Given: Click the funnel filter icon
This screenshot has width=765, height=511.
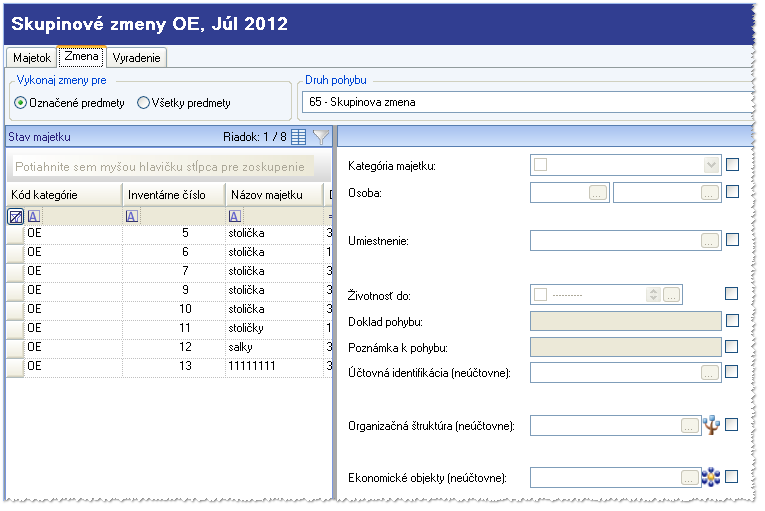Looking at the screenshot, I should pos(320,137).
